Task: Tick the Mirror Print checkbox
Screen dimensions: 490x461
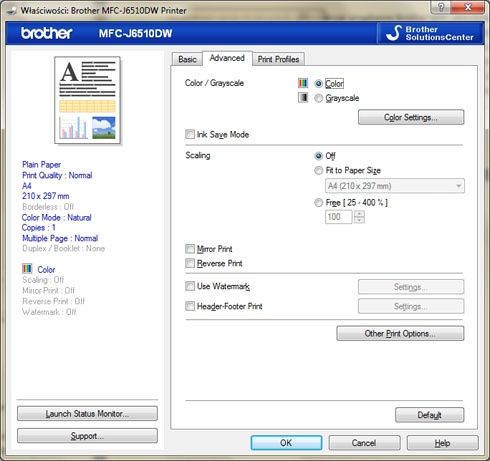Action: [x=190, y=249]
